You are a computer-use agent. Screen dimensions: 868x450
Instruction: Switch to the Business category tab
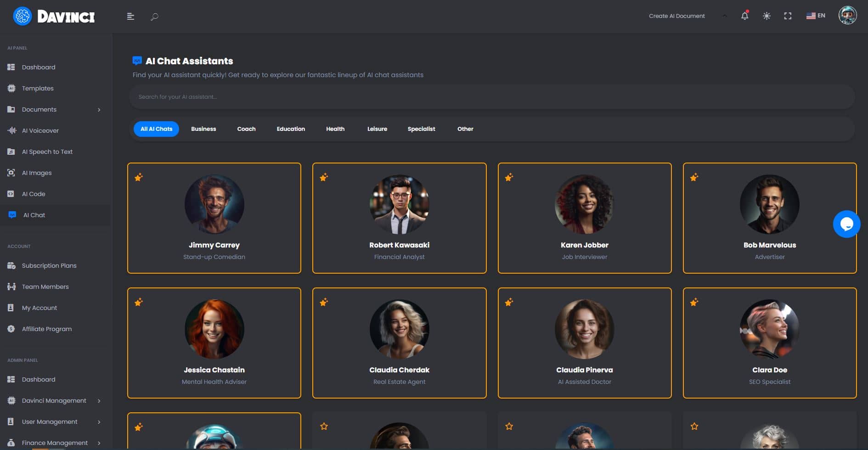click(203, 129)
